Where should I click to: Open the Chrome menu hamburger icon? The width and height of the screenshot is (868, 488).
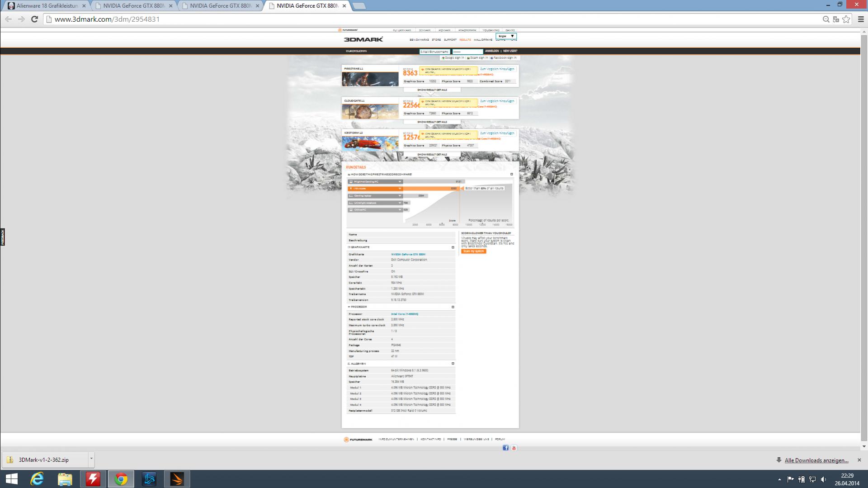[861, 19]
